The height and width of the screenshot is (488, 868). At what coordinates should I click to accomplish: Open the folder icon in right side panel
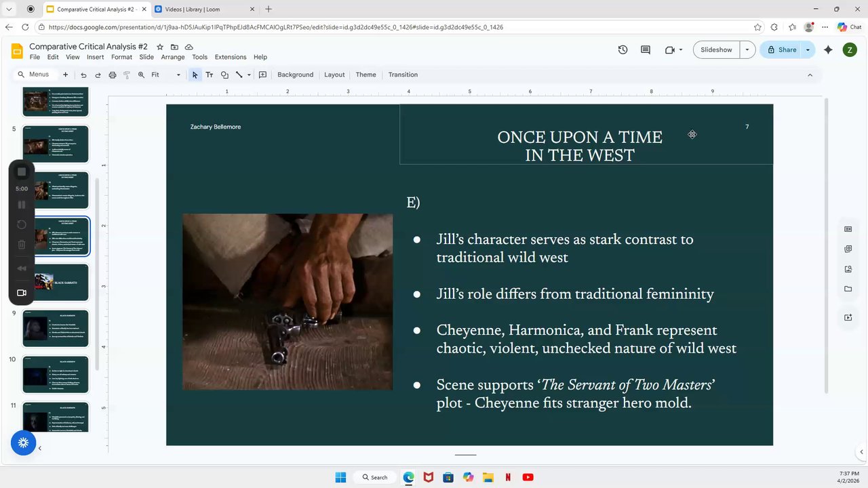pos(848,289)
